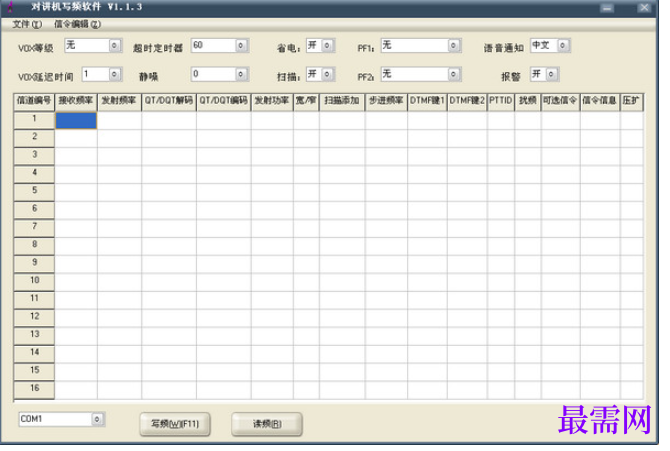Select channel row header 2

34,138
